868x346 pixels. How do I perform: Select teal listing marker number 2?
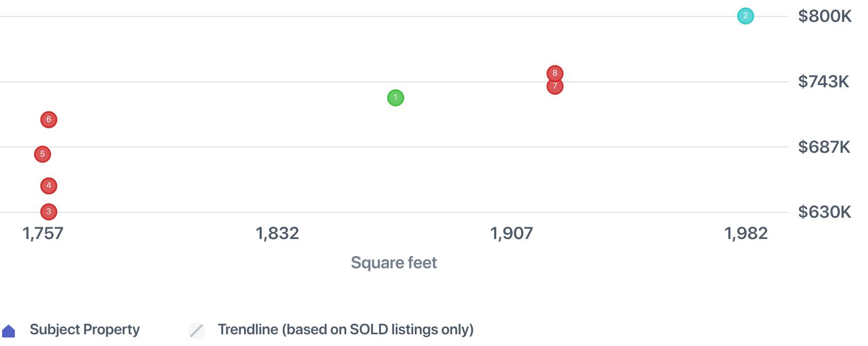[x=745, y=16]
